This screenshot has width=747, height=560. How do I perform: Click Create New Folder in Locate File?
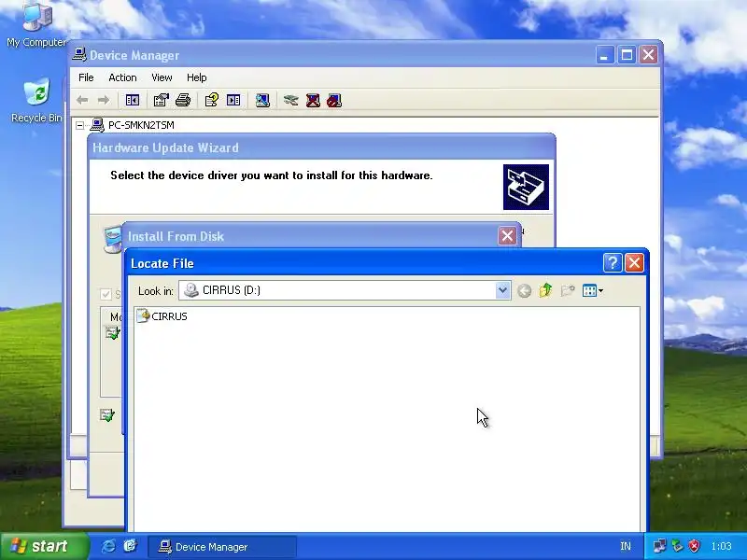pos(568,290)
